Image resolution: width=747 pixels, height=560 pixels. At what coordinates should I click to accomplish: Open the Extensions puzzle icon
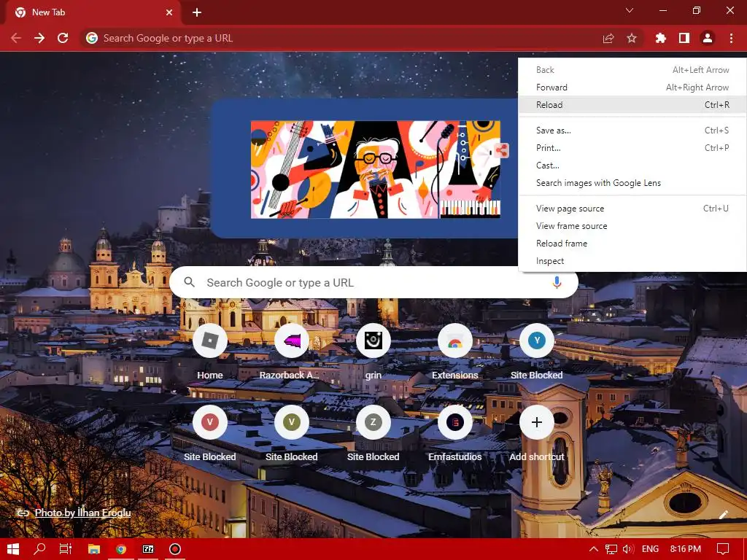click(x=661, y=38)
